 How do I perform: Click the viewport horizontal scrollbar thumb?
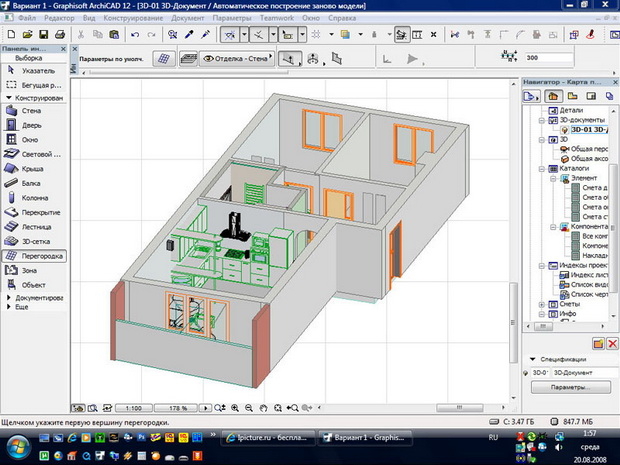point(459,407)
